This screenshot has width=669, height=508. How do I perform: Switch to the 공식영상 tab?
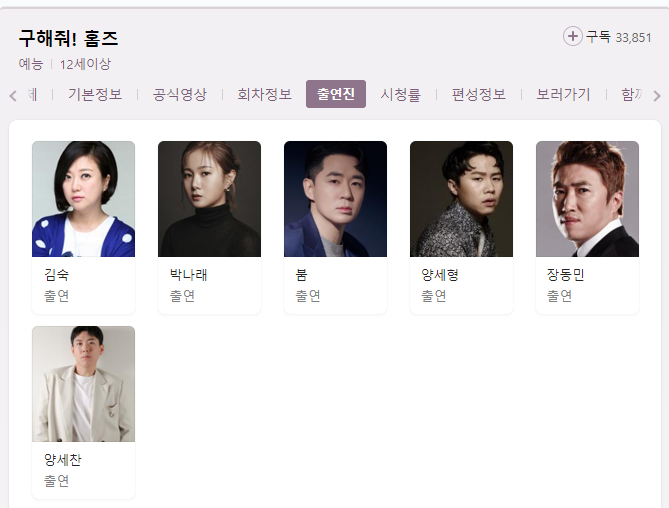point(180,94)
